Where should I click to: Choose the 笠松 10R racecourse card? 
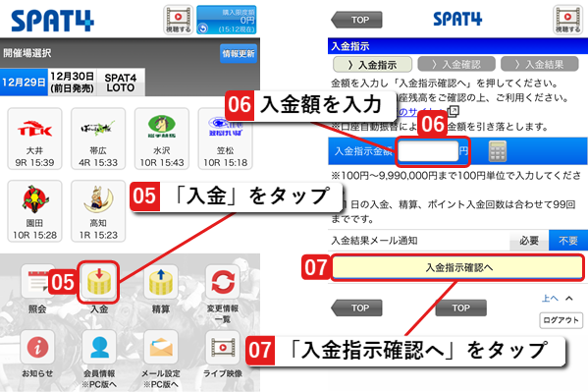click(x=226, y=139)
